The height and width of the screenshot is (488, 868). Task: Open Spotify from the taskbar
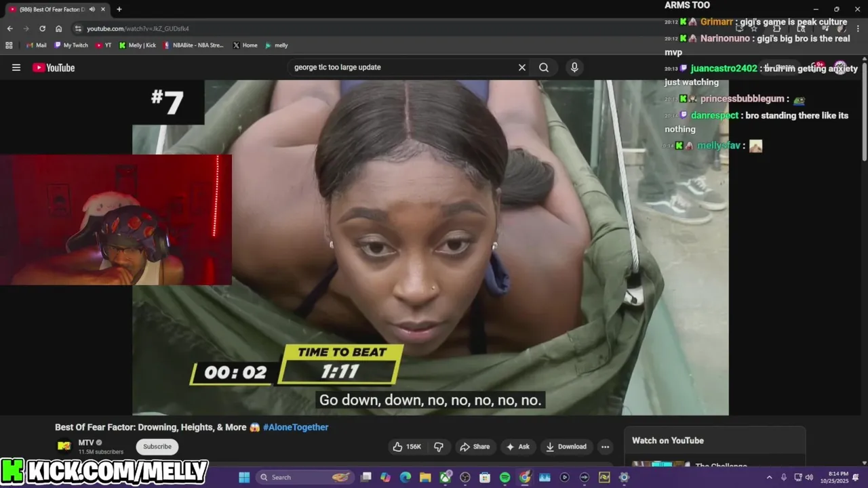[x=505, y=477]
